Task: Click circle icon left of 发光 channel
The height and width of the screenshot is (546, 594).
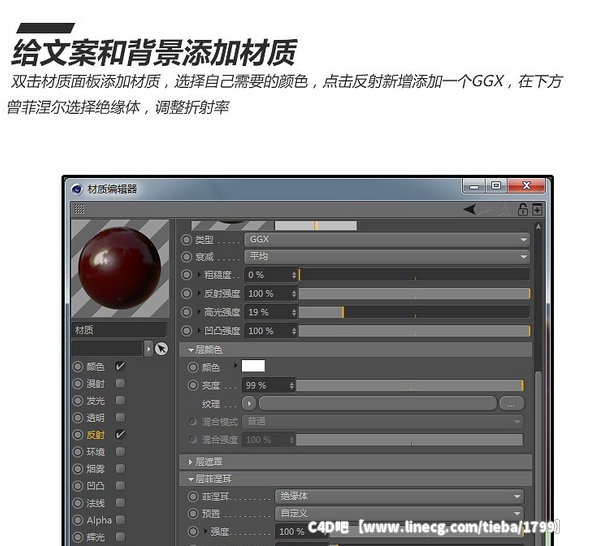Action: coord(78,401)
